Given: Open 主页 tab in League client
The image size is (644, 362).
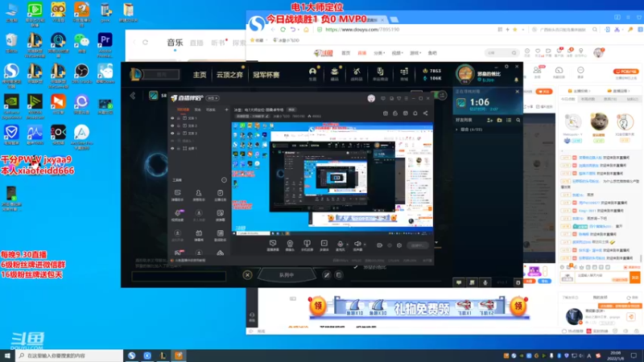Looking at the screenshot, I should pyautogui.click(x=200, y=75).
